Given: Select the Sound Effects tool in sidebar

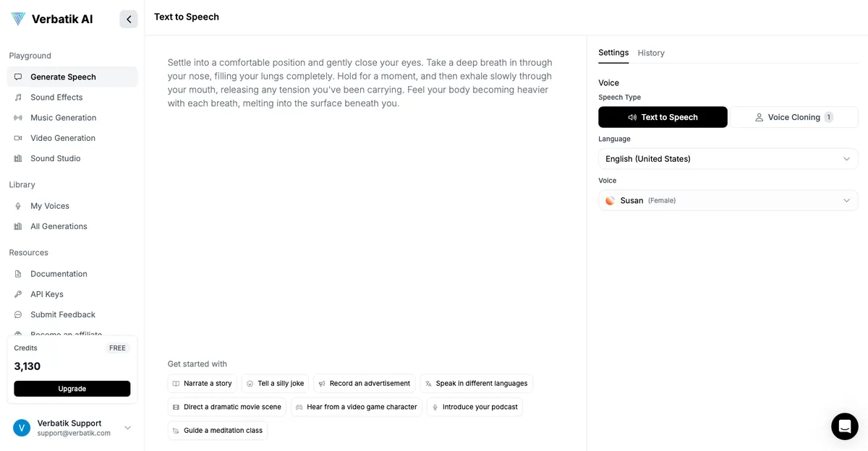Looking at the screenshot, I should click(56, 97).
